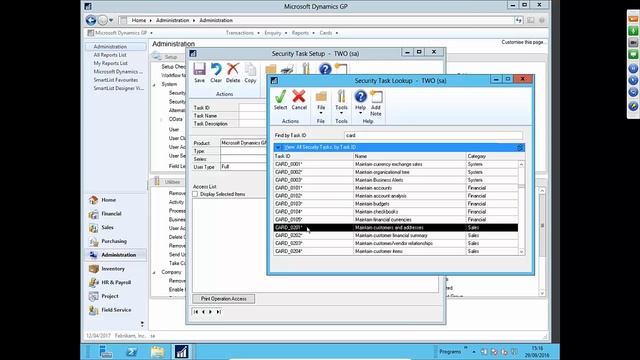Click the lookup list scrollbar up arrow
Screen dimensions: 640x360
(521, 164)
